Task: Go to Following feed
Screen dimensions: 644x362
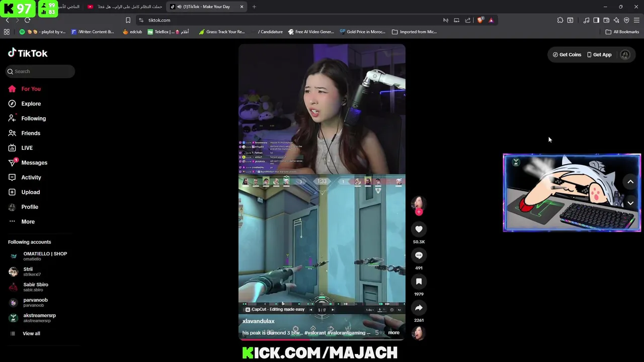Action: (27, 119)
